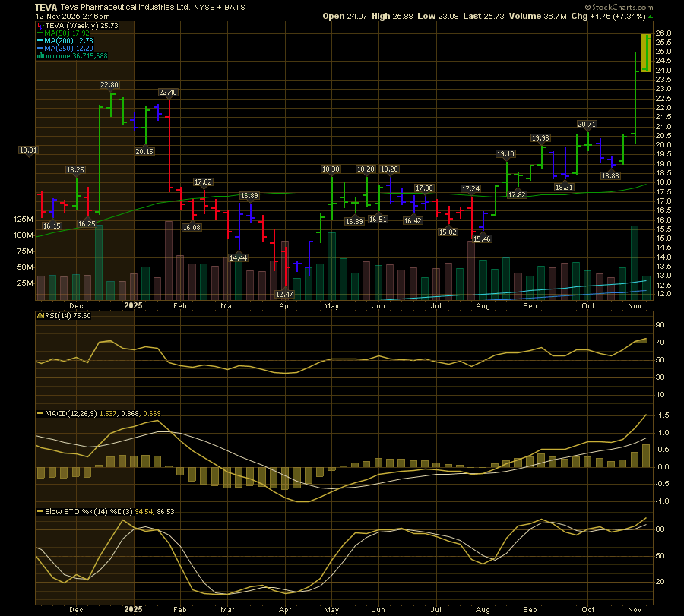Click the cyan MA(200) legend line marker
The width and height of the screenshot is (684, 616).
[39, 41]
